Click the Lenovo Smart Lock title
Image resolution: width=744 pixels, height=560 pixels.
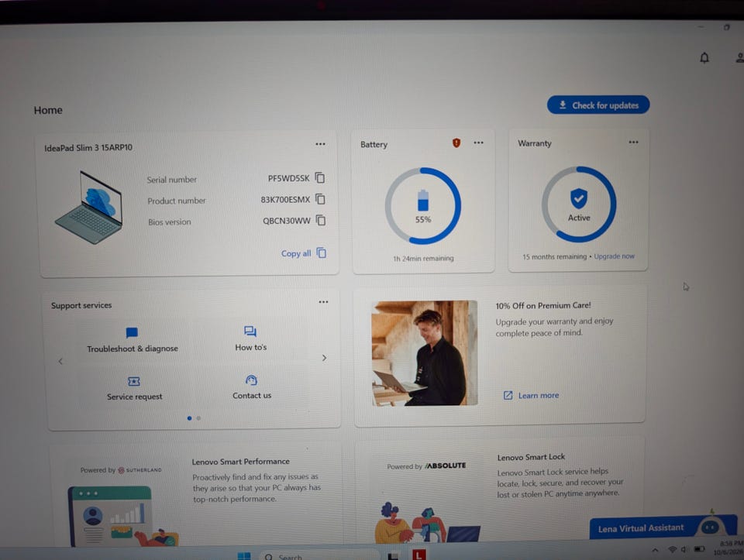pyautogui.click(x=531, y=457)
